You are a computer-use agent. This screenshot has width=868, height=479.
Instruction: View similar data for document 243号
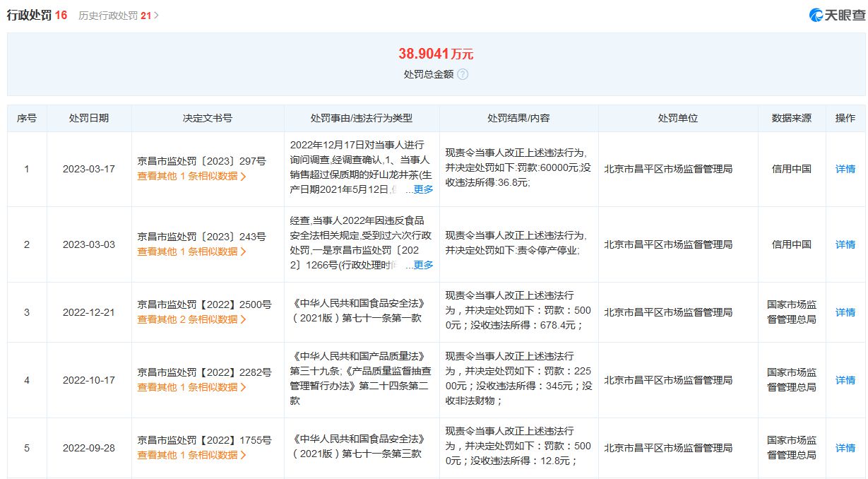pos(191,252)
